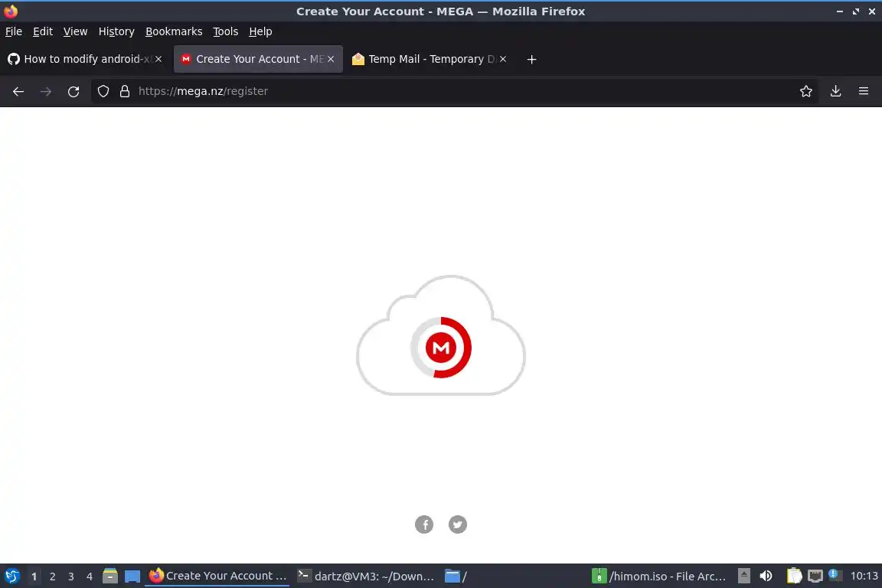The image size is (882, 588).
Task: Click the forward navigation arrow
Action: (46, 91)
